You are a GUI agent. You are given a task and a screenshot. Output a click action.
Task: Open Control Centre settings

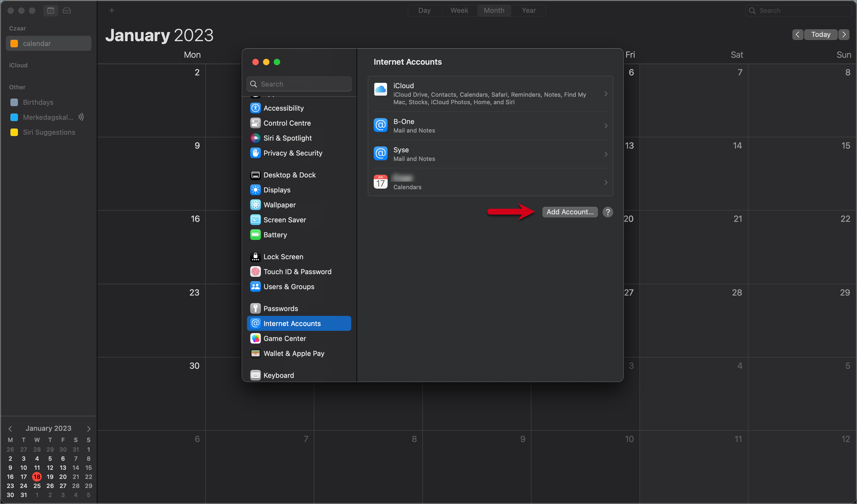click(299, 123)
